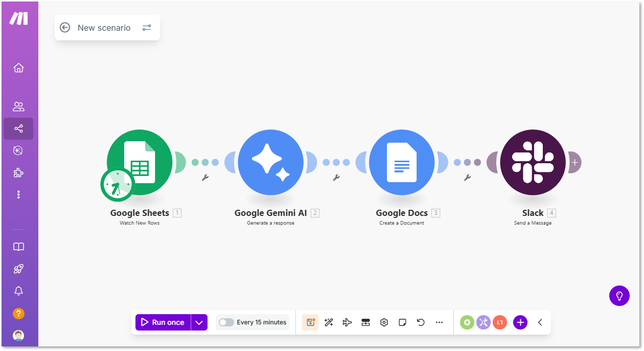
Task: Open wrench between Sheets and Gemini
Action: point(205,178)
